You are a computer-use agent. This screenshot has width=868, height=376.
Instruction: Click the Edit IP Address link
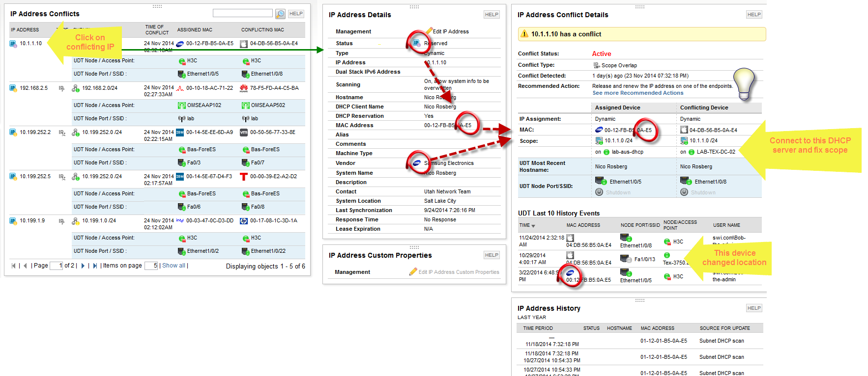451,31
